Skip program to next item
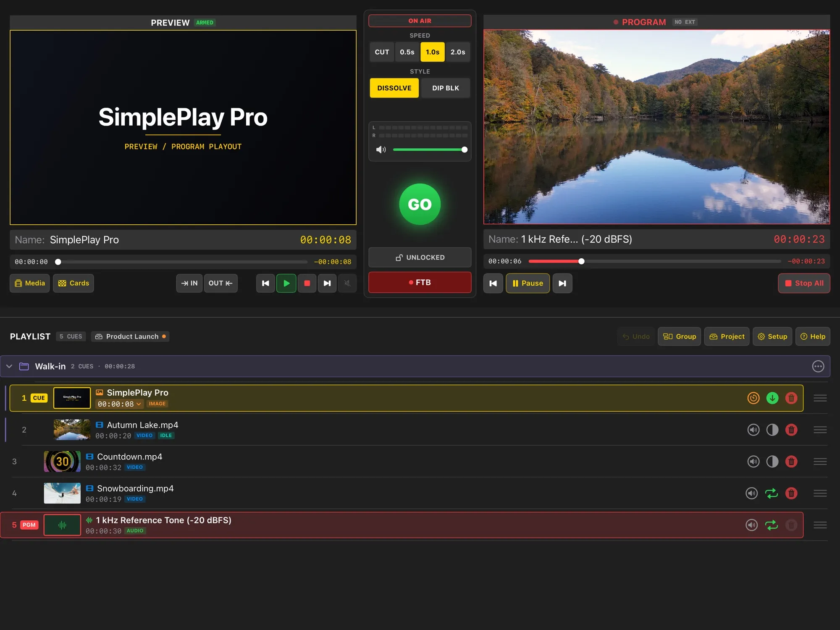The image size is (840, 630). coord(562,283)
